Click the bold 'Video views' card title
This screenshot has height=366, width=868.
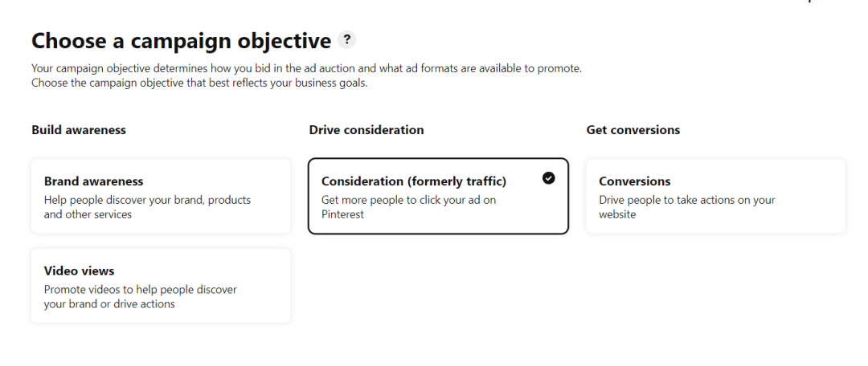click(79, 271)
